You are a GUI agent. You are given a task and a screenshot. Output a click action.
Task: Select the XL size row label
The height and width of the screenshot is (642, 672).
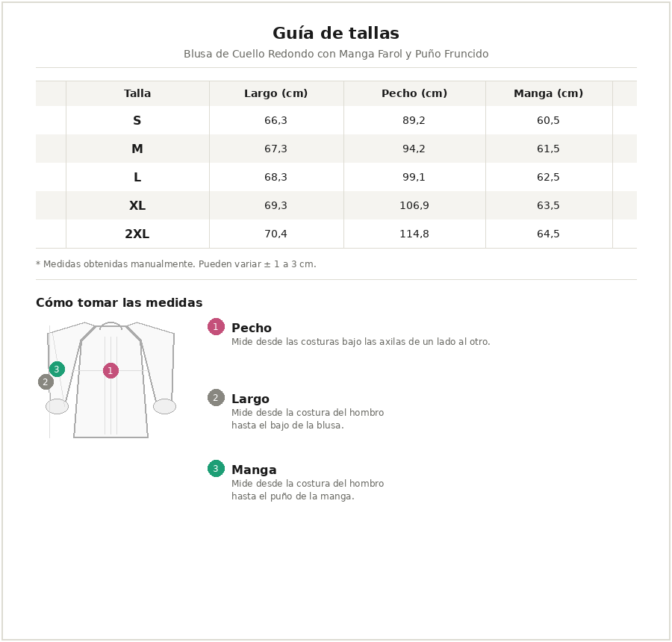pyautogui.click(x=137, y=206)
